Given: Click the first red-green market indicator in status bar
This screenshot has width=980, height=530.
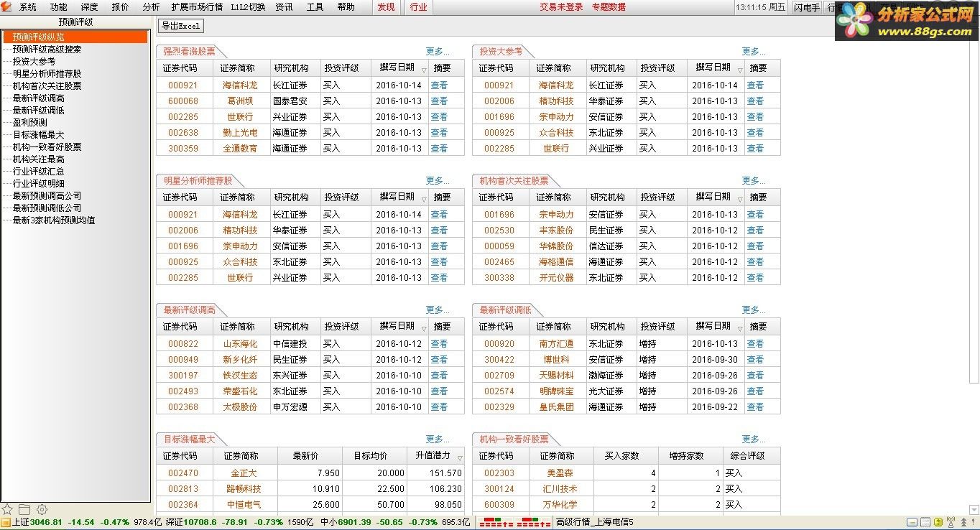Looking at the screenshot, I should click(x=495, y=523).
